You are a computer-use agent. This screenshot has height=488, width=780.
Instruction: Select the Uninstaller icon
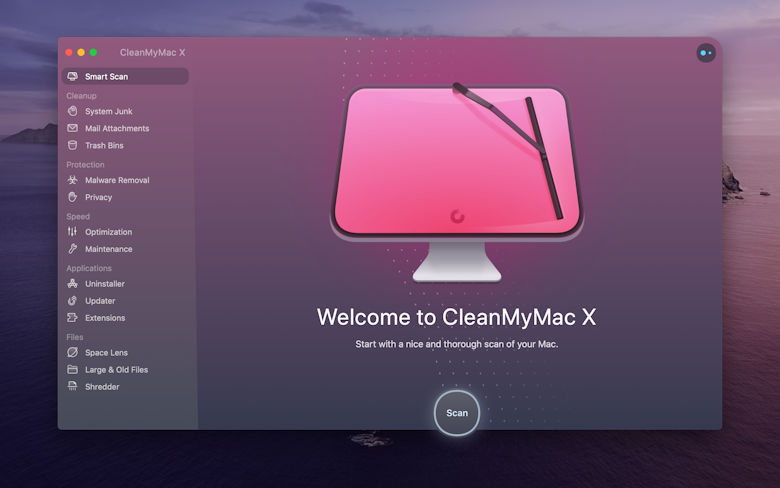pos(72,284)
